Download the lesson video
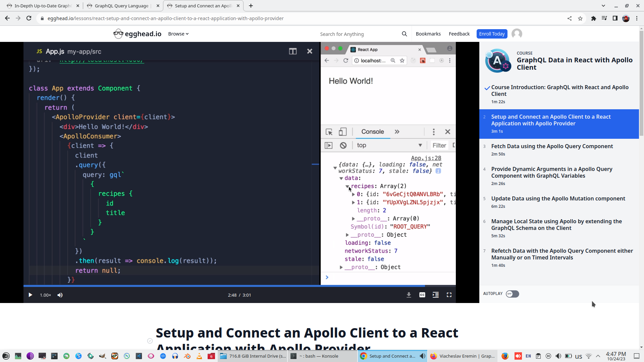Image resolution: width=644 pixels, height=362 pixels. 409,295
